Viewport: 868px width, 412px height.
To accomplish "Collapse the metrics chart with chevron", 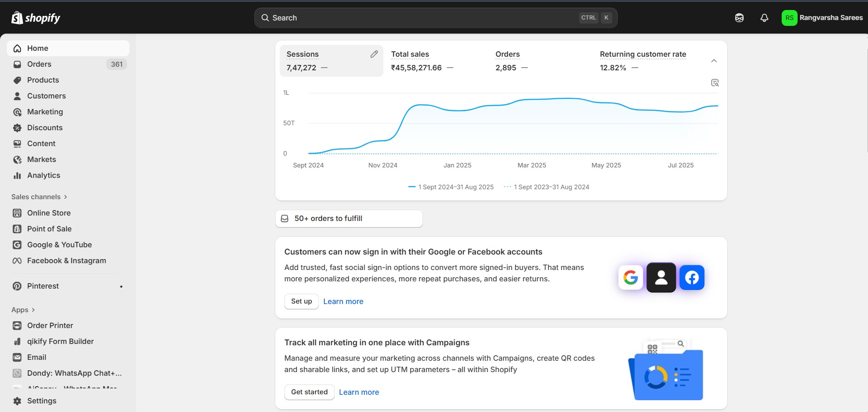I will (714, 61).
